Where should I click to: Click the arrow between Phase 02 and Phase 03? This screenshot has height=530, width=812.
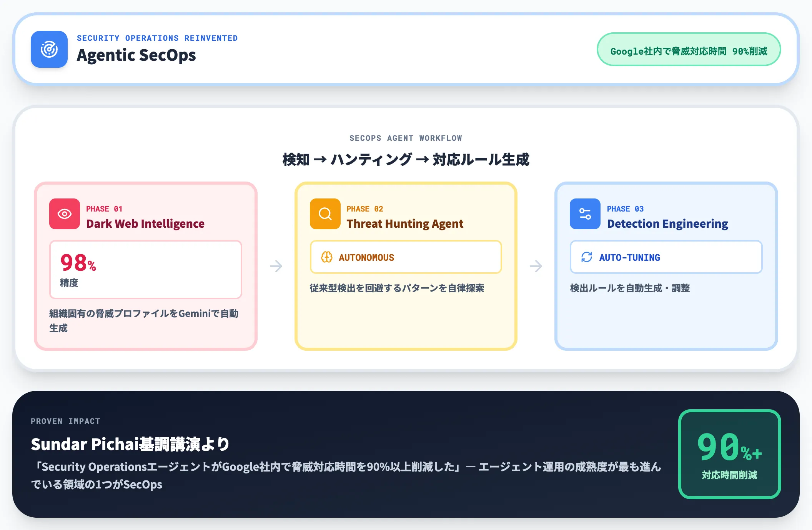click(x=536, y=265)
